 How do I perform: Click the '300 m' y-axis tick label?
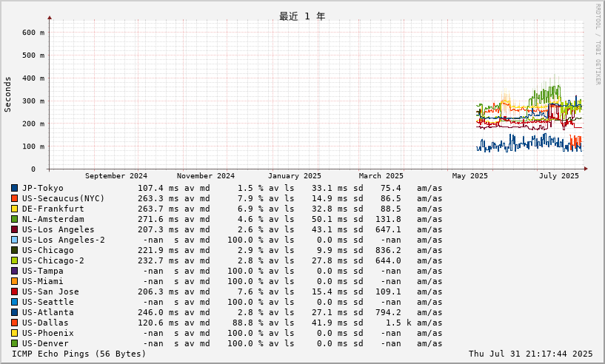pos(33,101)
